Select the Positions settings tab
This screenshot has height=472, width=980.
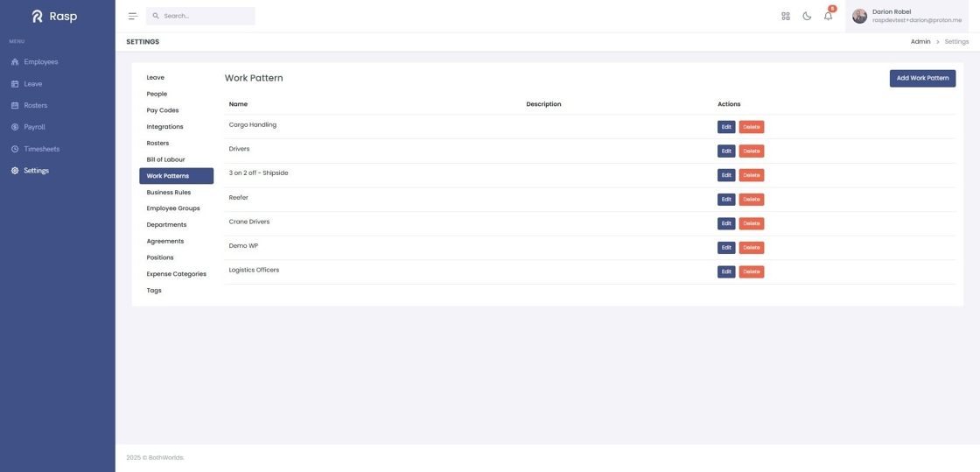click(176, 257)
